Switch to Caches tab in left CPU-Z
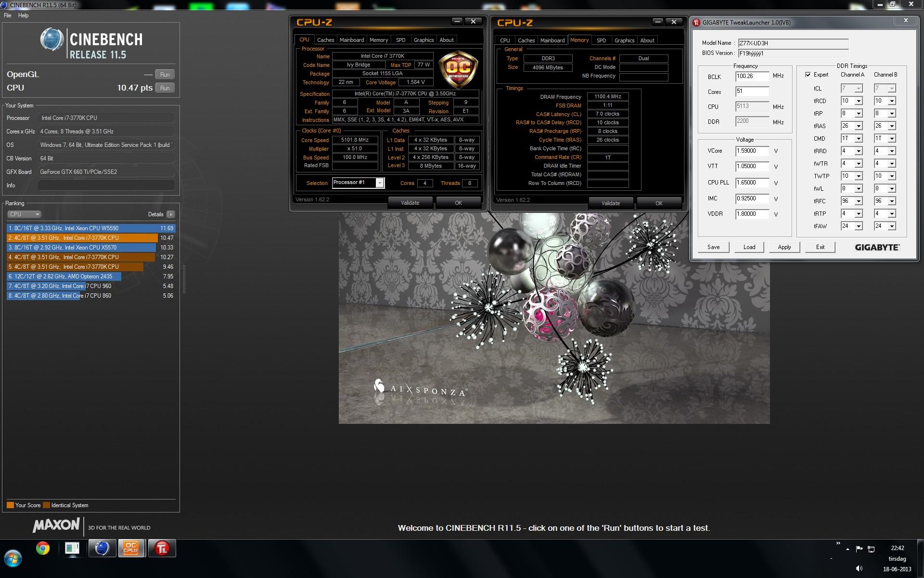The height and width of the screenshot is (578, 924). click(325, 40)
